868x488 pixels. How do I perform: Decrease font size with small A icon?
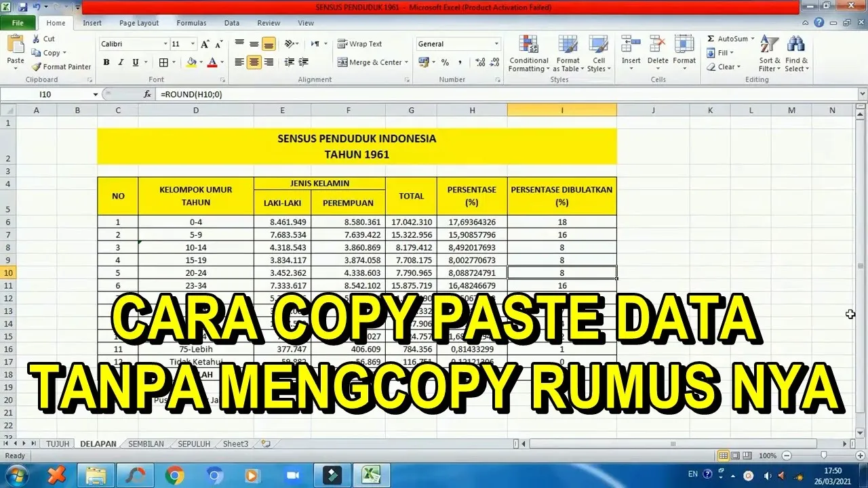[218, 44]
